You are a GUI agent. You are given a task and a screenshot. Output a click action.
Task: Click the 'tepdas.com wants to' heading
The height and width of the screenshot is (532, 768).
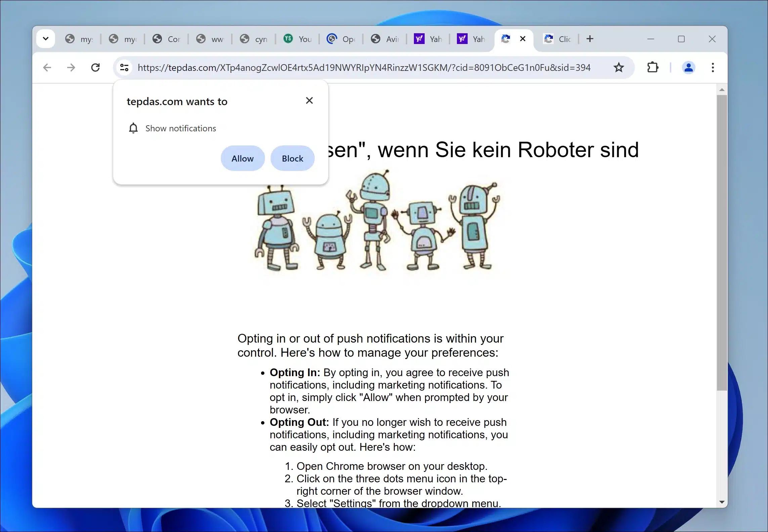177,101
